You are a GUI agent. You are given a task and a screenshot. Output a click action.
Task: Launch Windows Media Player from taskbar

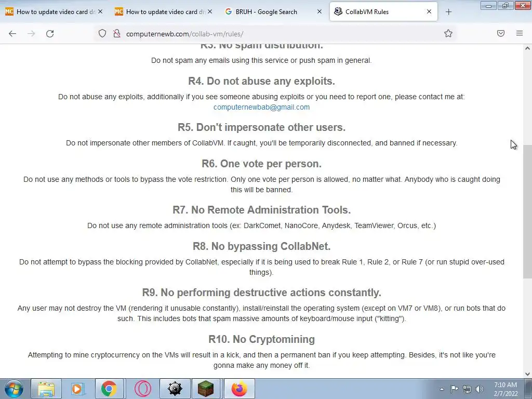(78, 389)
